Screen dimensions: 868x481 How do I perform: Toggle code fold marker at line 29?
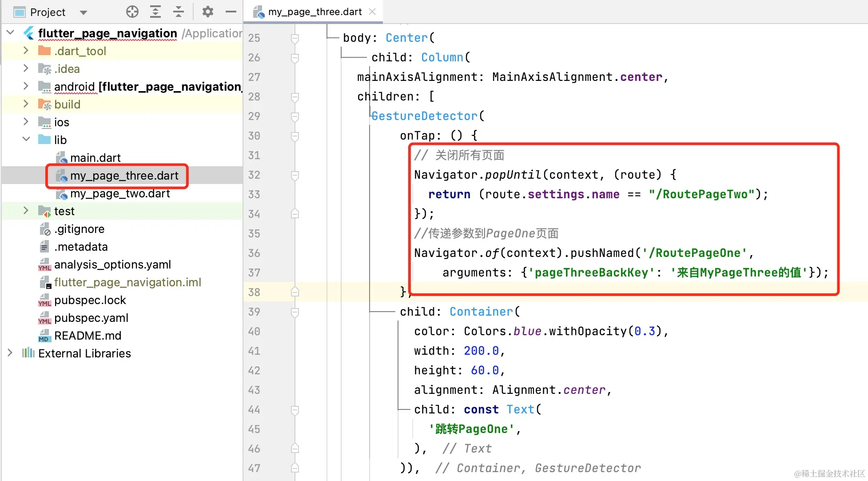point(295,116)
